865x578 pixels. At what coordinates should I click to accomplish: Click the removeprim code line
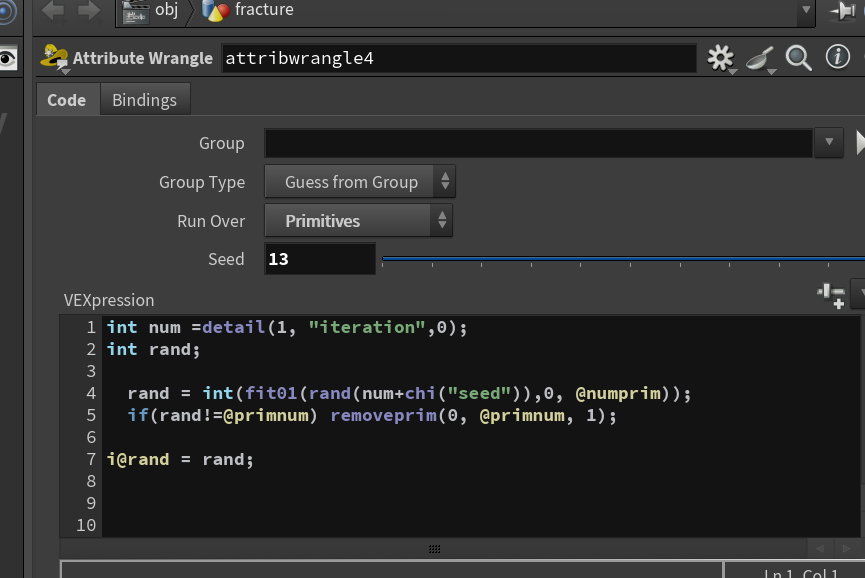pyautogui.click(x=372, y=415)
